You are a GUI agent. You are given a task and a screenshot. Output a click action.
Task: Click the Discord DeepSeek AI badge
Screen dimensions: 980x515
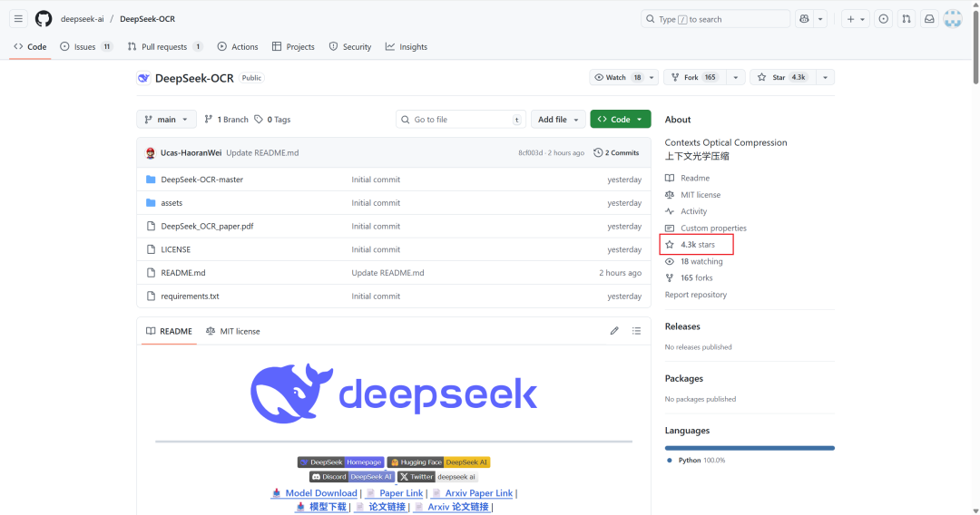point(352,476)
